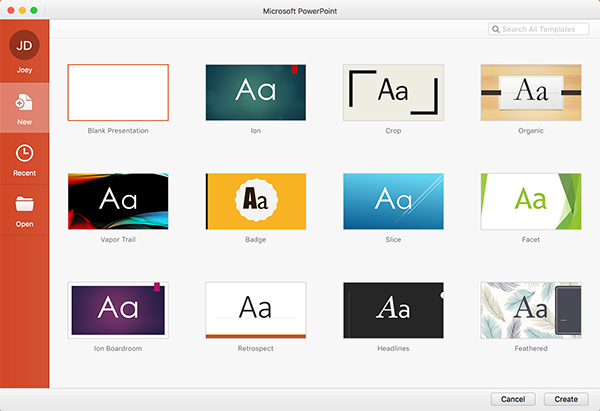Viewport: 600px width, 411px height.
Task: Click the Feathered label text
Action: 531,348
